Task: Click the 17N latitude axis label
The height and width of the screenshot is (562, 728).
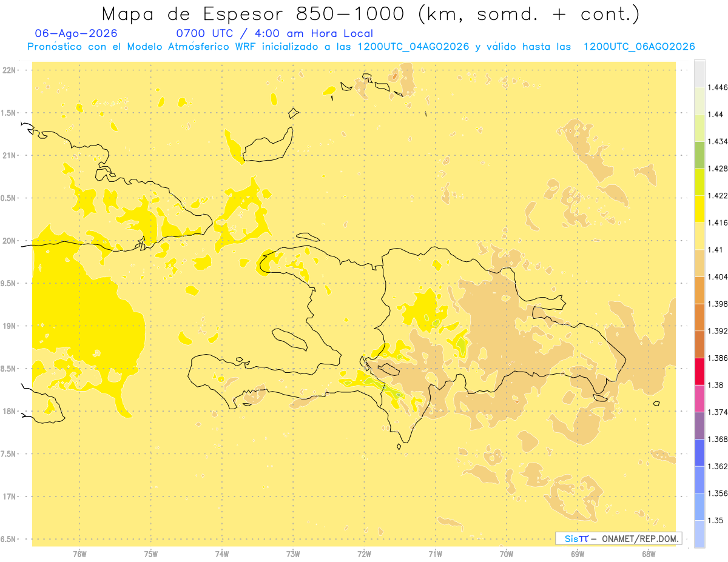Action: point(10,497)
